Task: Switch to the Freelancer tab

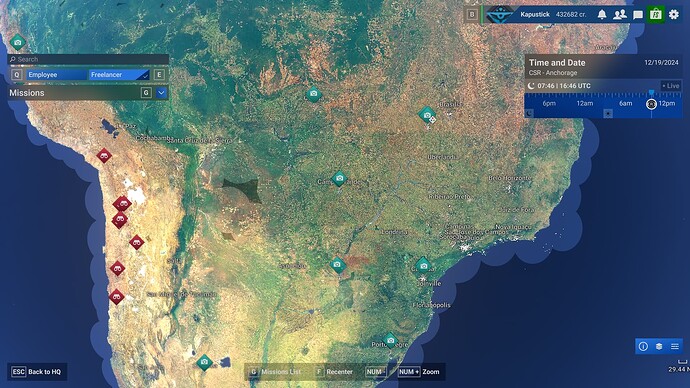Action: coord(119,75)
